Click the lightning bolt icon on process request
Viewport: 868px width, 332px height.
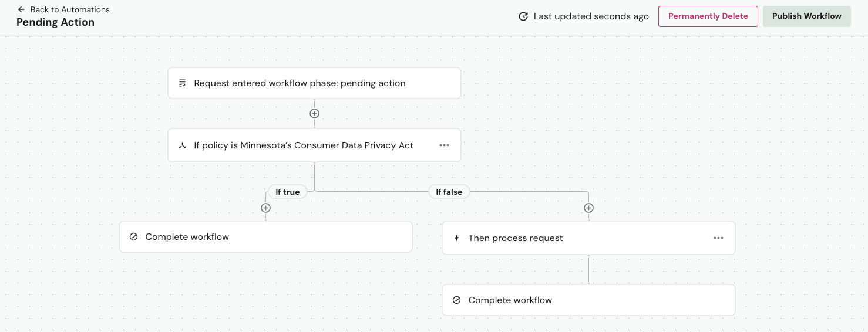coord(457,238)
